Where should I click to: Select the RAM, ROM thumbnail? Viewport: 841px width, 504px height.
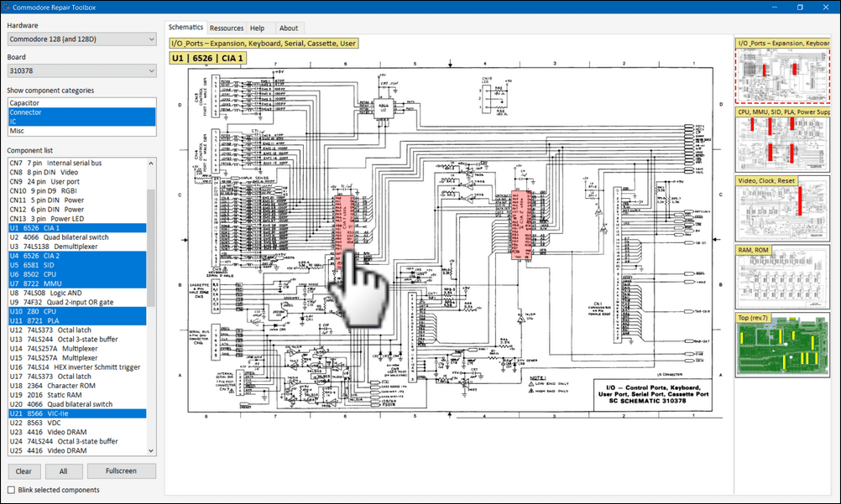[x=782, y=278]
